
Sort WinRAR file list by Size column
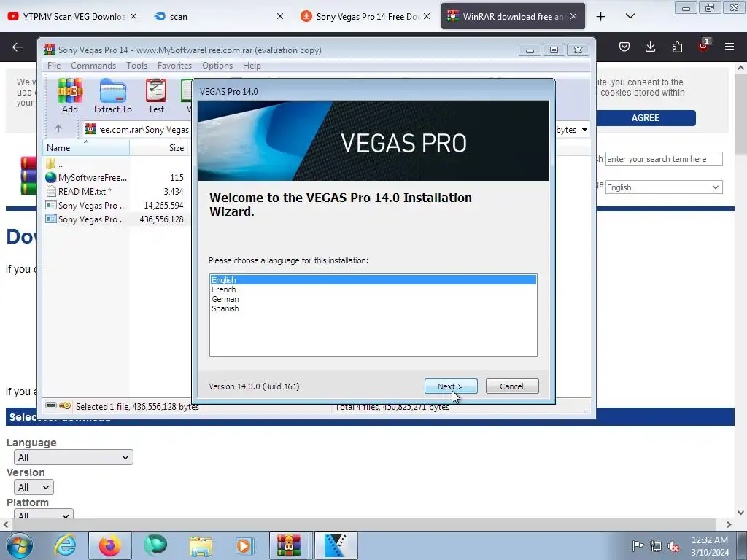click(159, 147)
